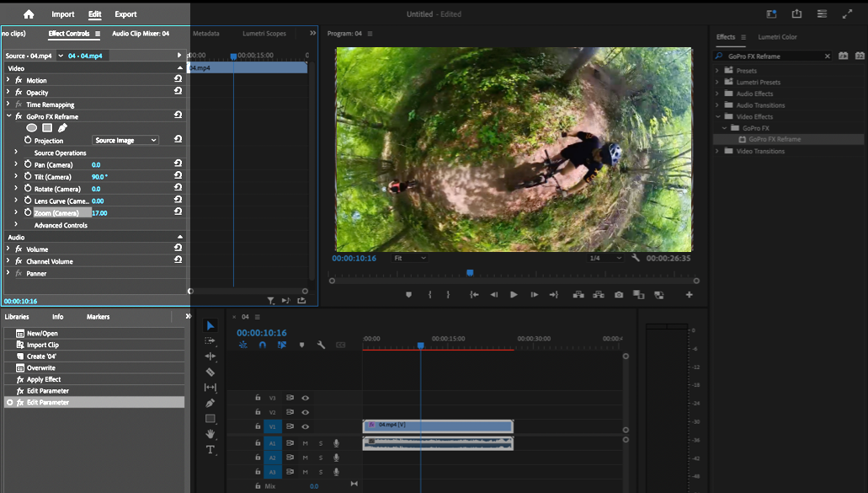Pick the Hand tool
The width and height of the screenshot is (868, 493).
(x=210, y=434)
